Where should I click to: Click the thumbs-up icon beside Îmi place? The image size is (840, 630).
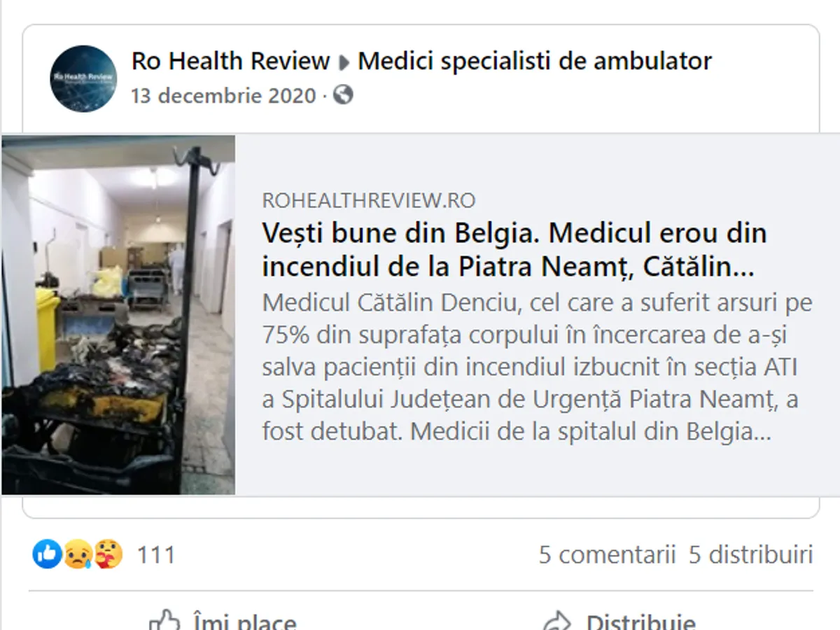pyautogui.click(x=164, y=621)
